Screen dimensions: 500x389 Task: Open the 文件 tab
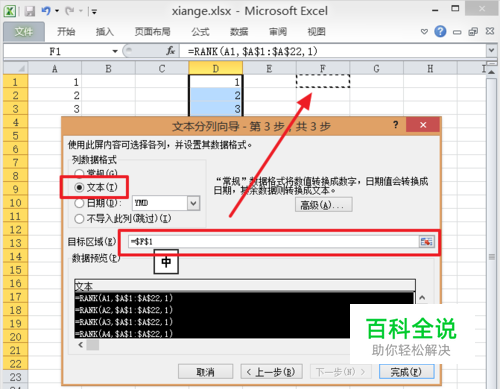pyautogui.click(x=24, y=32)
